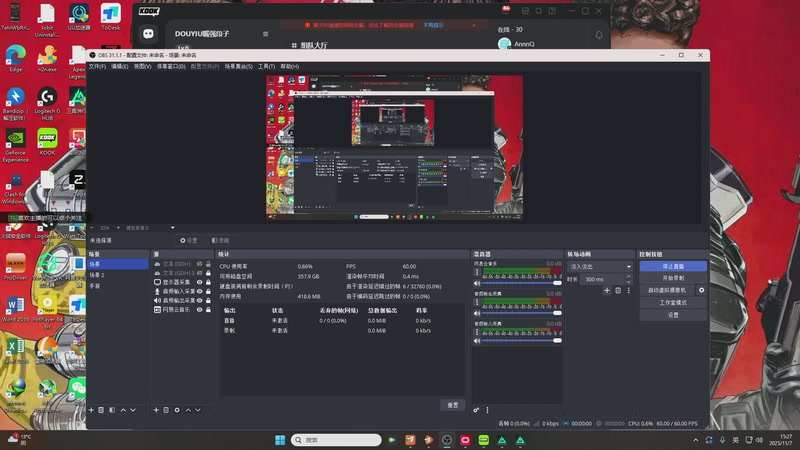This screenshot has width=800, height=450.
Task: Select 场景 2 in the scenes list
Action: coord(117,275)
